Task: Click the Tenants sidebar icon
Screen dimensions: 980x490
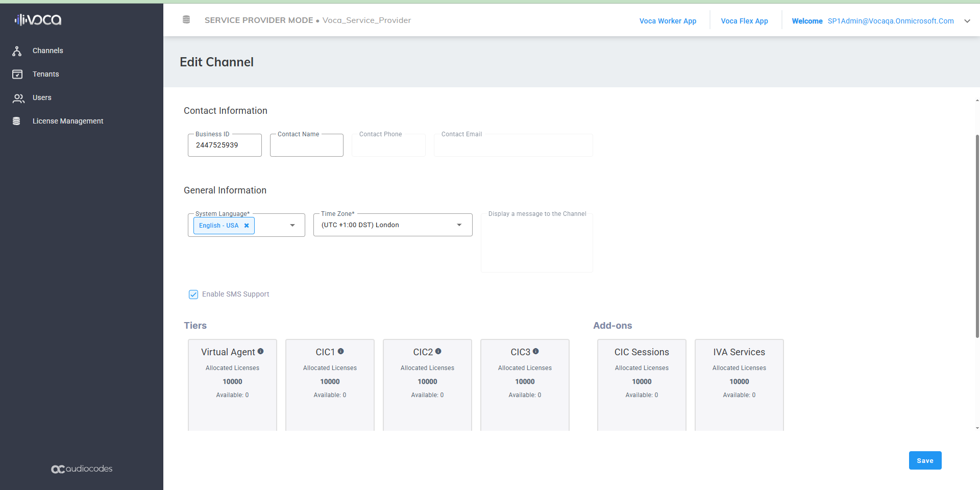Action: (x=17, y=75)
